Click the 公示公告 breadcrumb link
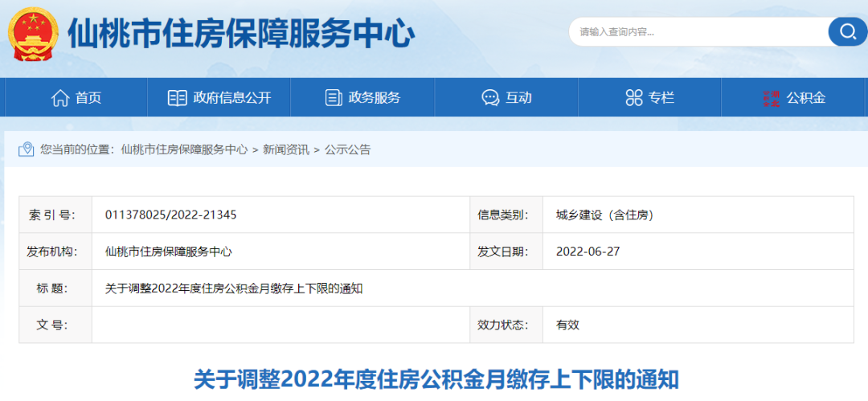The height and width of the screenshot is (401, 868). [x=347, y=149]
